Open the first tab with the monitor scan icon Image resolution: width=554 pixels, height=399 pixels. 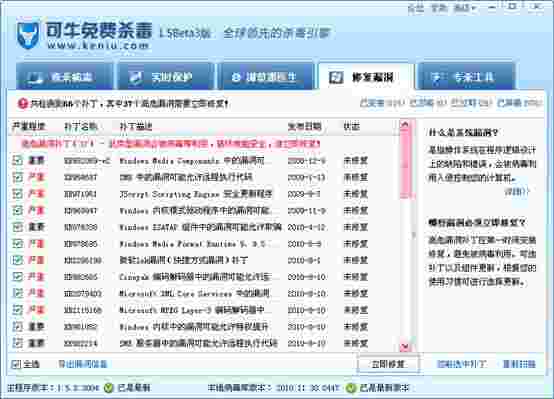point(64,77)
